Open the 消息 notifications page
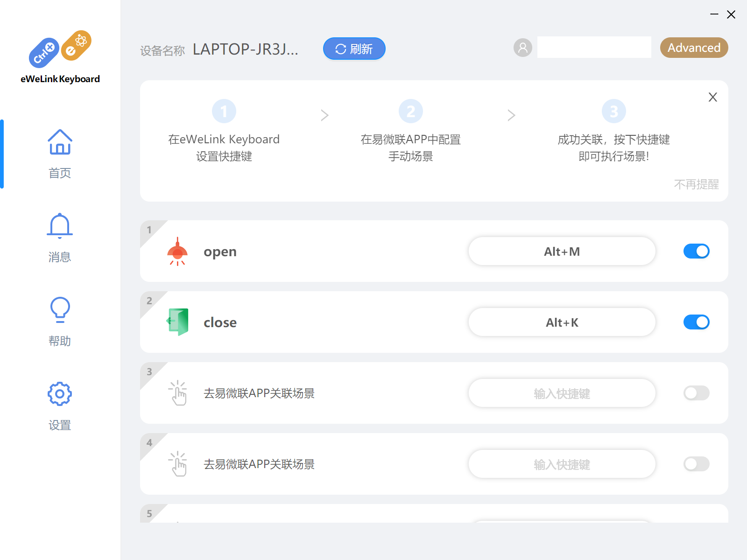 point(60,238)
